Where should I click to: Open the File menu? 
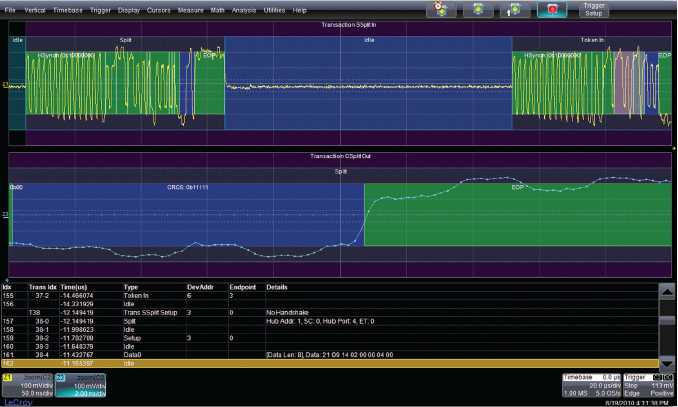point(10,9)
